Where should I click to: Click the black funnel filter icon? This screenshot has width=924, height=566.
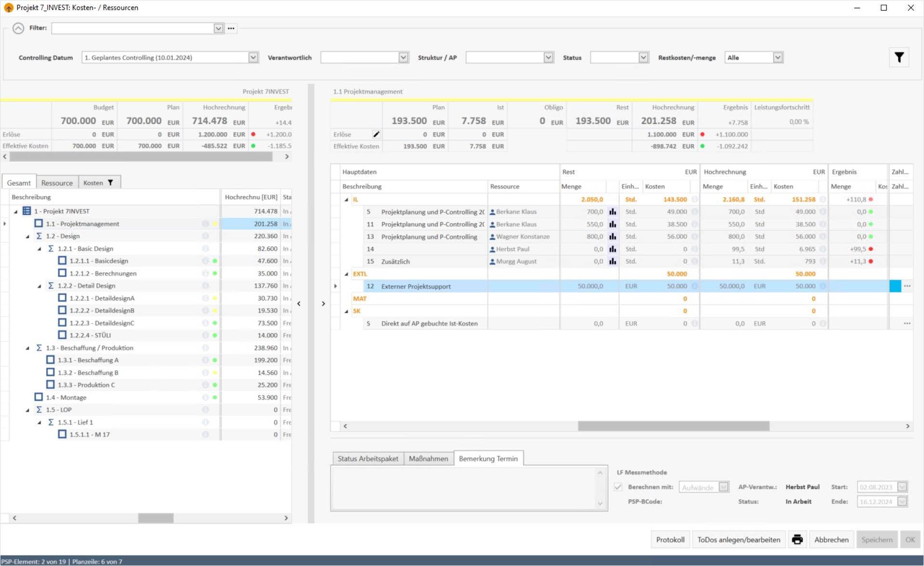(x=898, y=58)
